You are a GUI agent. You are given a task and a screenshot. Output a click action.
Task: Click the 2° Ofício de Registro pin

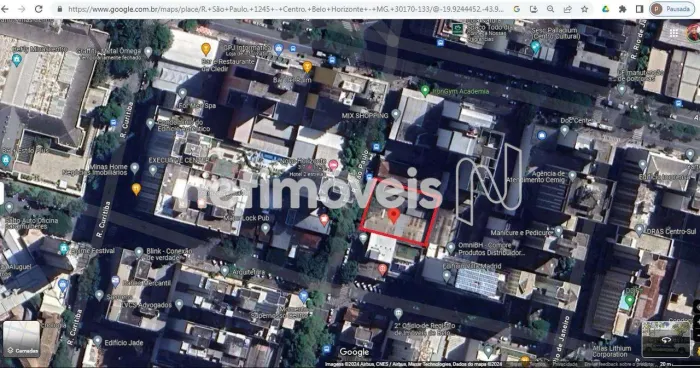coord(398,314)
